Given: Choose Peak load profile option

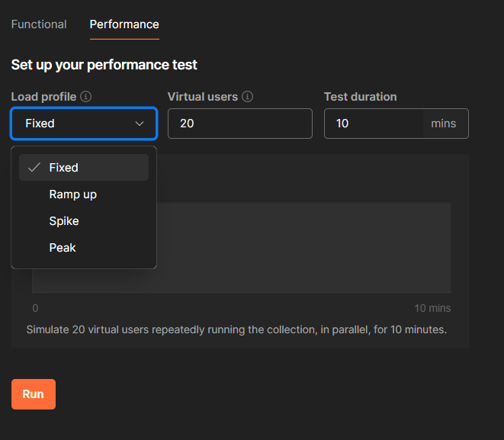Looking at the screenshot, I should (84, 248).
